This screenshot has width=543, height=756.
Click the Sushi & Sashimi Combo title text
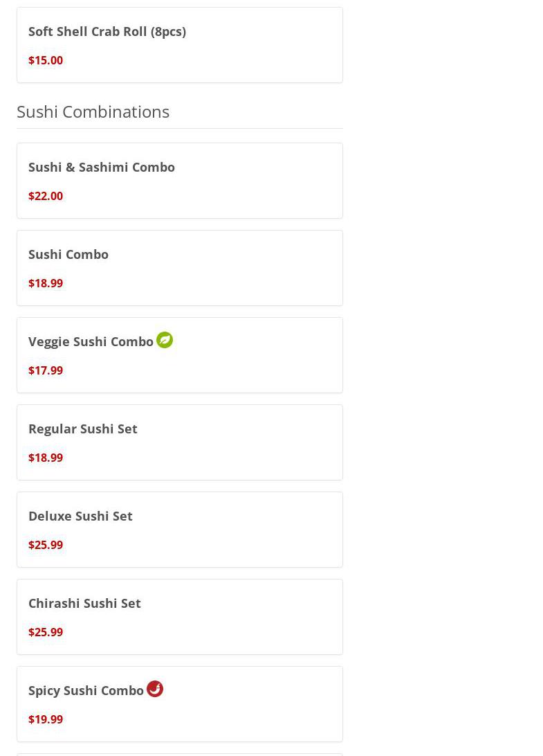(102, 168)
